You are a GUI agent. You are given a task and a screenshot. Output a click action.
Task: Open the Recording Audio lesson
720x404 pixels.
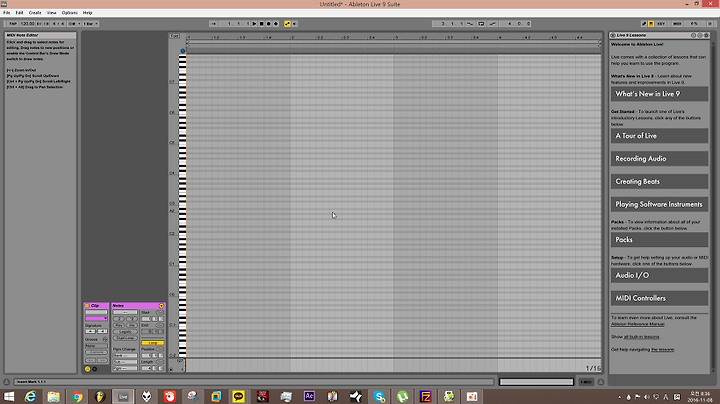click(x=659, y=159)
